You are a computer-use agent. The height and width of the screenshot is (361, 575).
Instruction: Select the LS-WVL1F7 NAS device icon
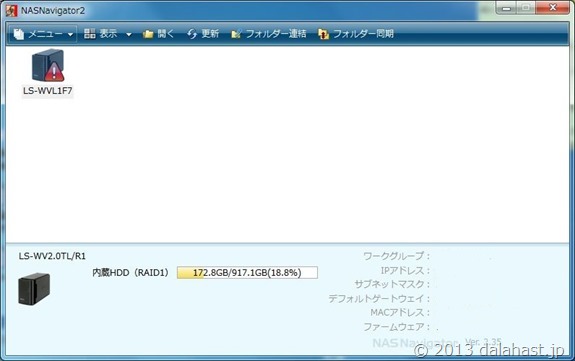coord(48,65)
